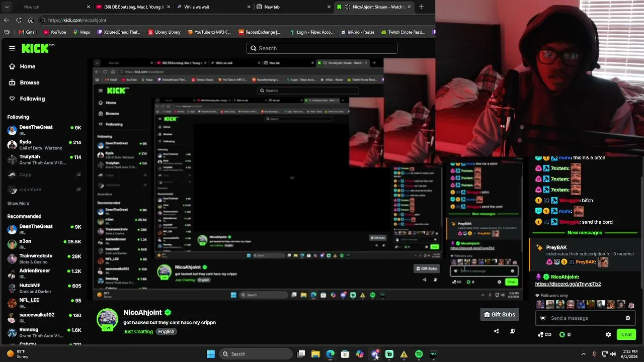Screen dimensions: 644x362
Task: Share the NicoAhjoint stream
Action: point(497,331)
